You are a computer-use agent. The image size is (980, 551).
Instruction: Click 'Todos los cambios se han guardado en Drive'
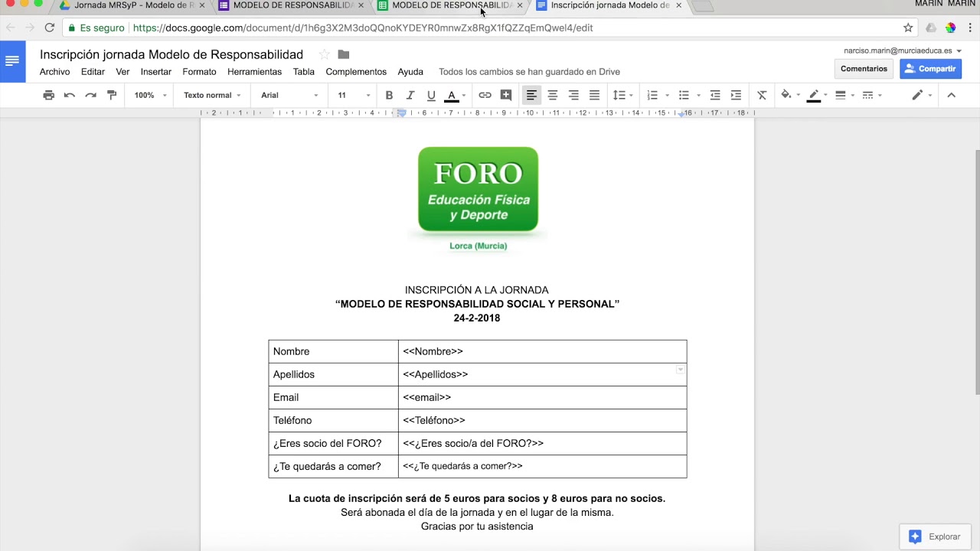pyautogui.click(x=529, y=72)
